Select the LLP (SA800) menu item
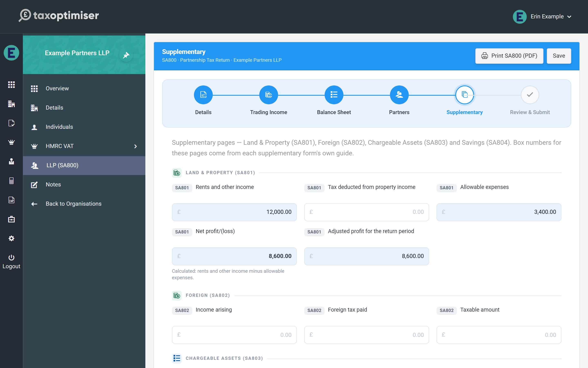The width and height of the screenshot is (588, 368). click(x=84, y=166)
